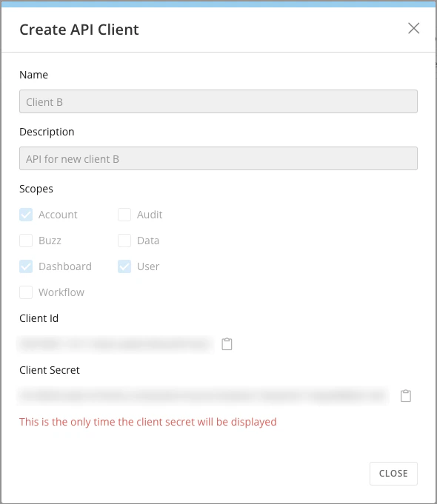Click the red client secret warning text

tap(148, 422)
